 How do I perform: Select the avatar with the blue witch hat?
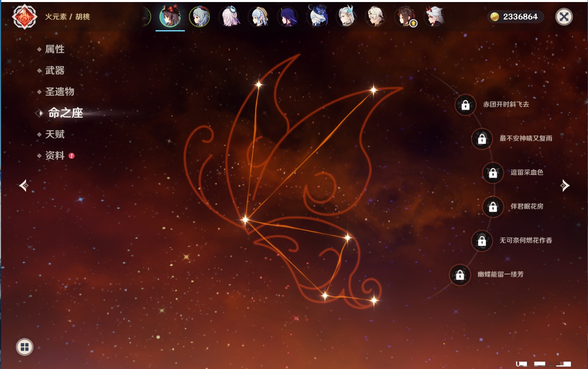318,16
